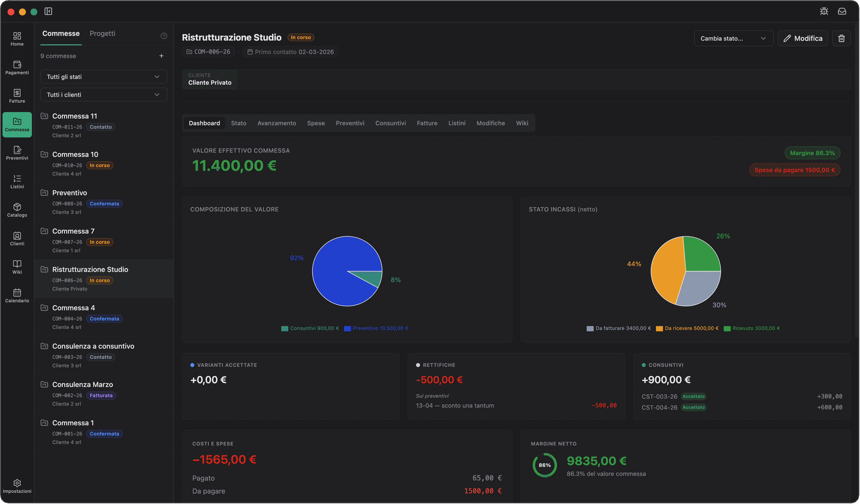This screenshot has height=504, width=860.
Task: Open the Home section in sidebar
Action: coord(17,39)
